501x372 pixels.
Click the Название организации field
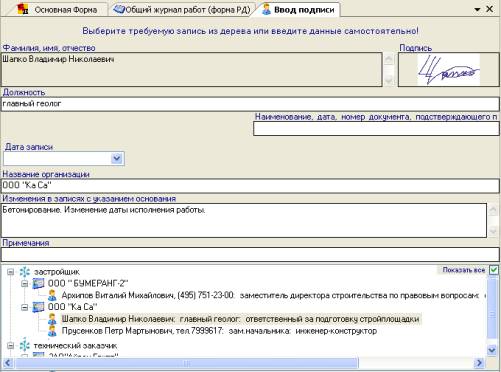250,186
